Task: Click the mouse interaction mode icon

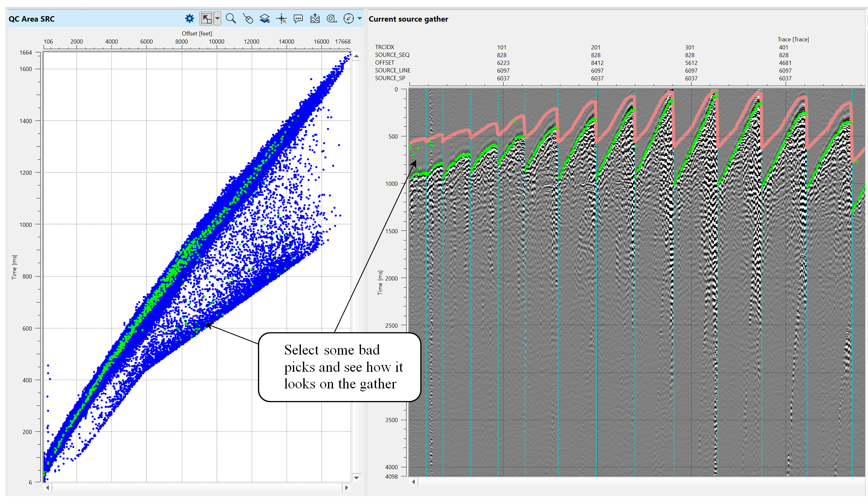Action: 248,18
